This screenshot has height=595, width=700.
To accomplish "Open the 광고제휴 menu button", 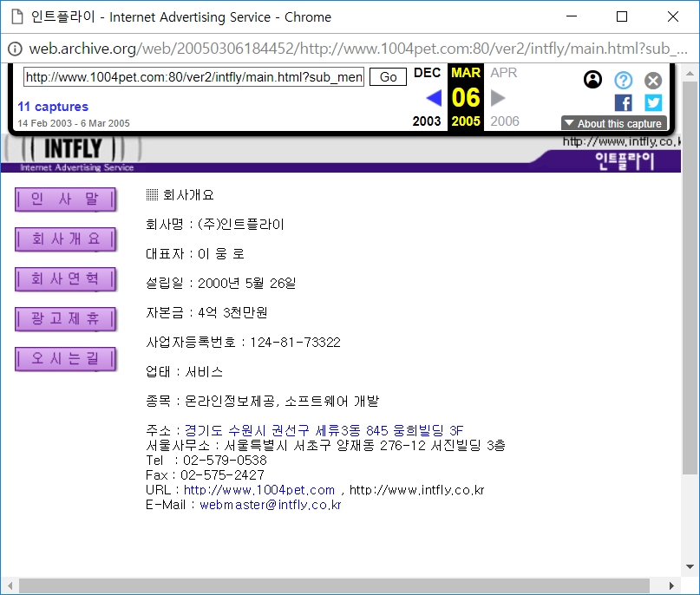I will point(65,318).
